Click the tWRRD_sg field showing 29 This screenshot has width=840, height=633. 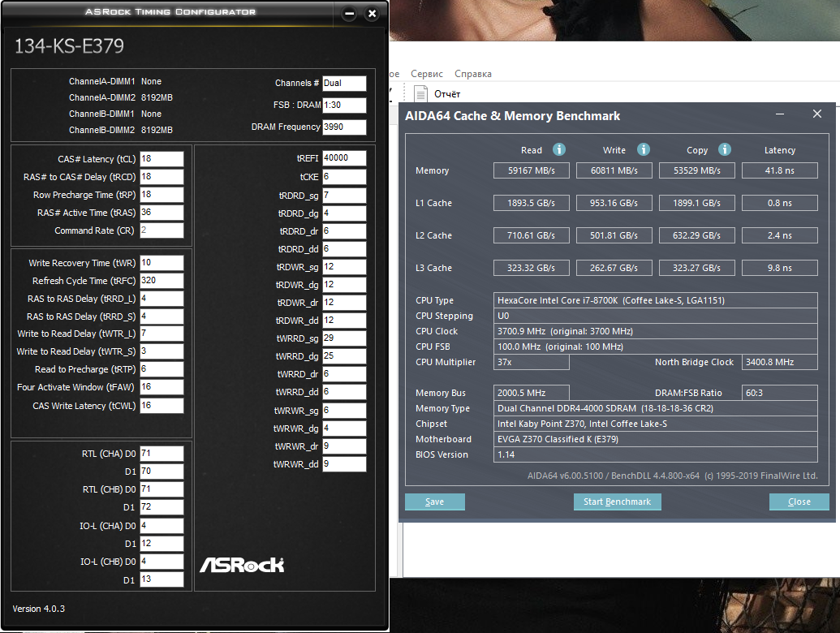pos(344,338)
